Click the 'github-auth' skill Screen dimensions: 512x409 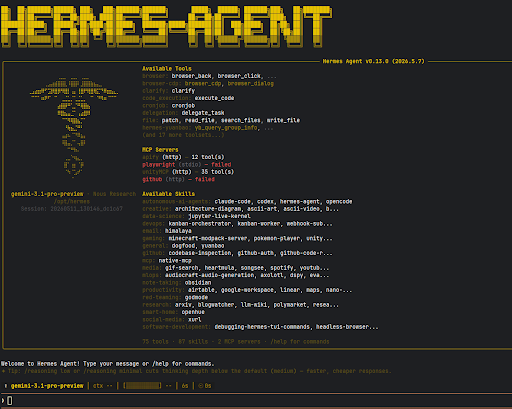pyautogui.click(x=255, y=253)
